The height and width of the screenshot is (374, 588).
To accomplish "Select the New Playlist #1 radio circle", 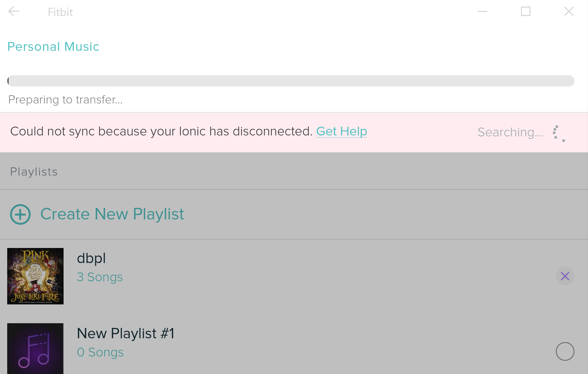I will coord(565,351).
